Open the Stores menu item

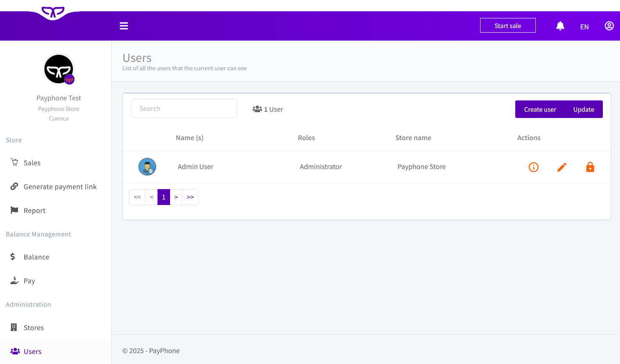tap(56, 328)
